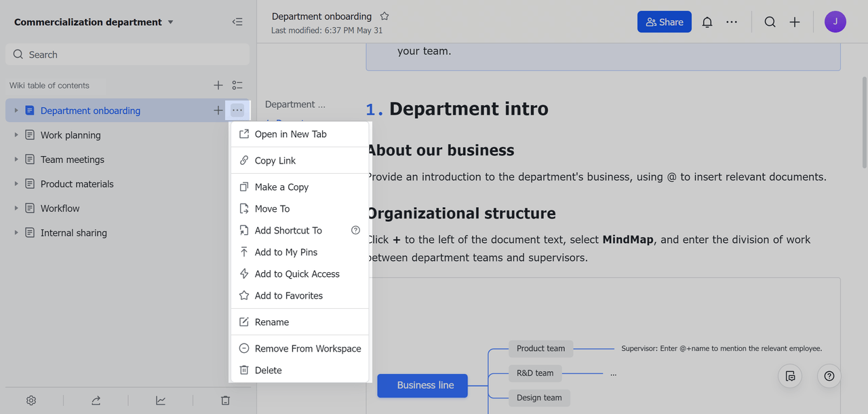This screenshot has width=868, height=414.
Task: Expand the Product materials tree node
Action: click(x=16, y=184)
